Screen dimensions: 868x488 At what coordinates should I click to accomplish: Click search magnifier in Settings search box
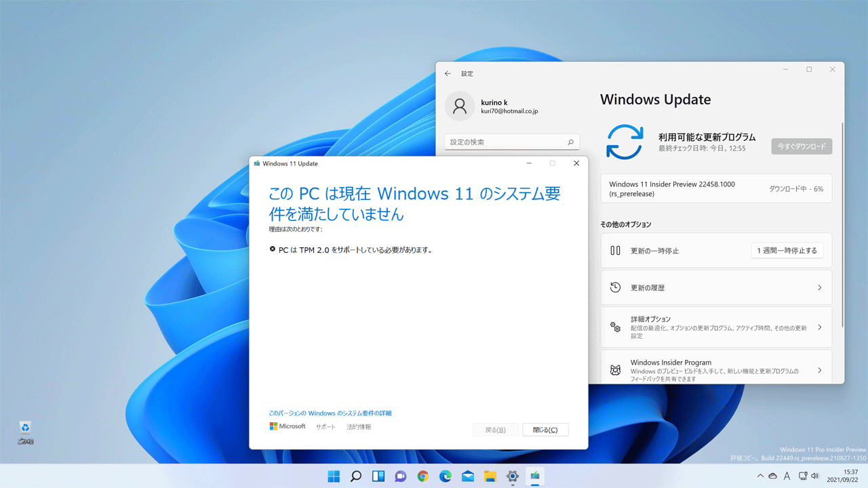click(570, 142)
